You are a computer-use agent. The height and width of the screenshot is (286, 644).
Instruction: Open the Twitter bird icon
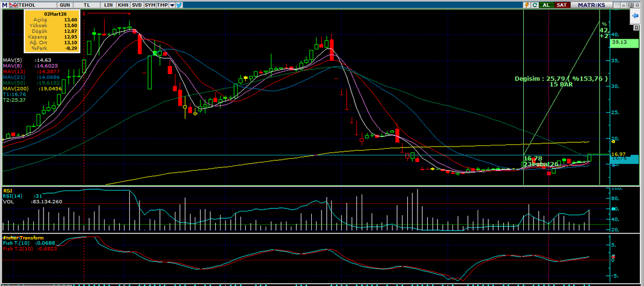[x=179, y=5]
